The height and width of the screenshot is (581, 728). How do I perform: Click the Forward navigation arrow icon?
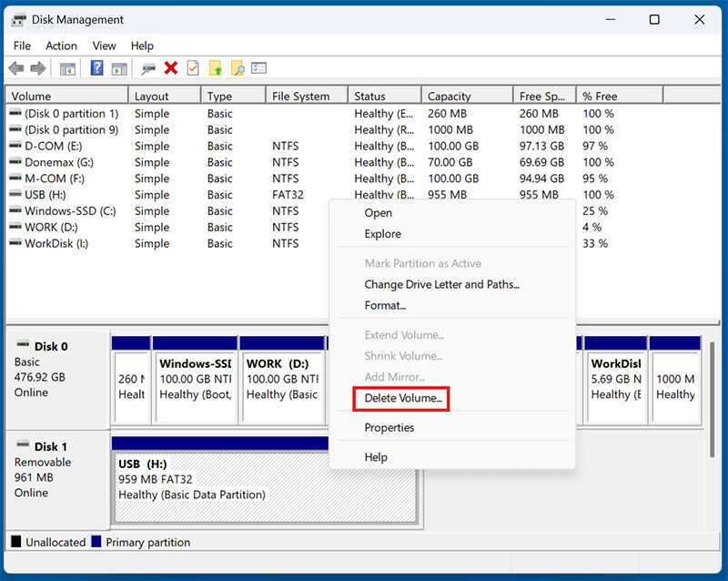[37, 68]
